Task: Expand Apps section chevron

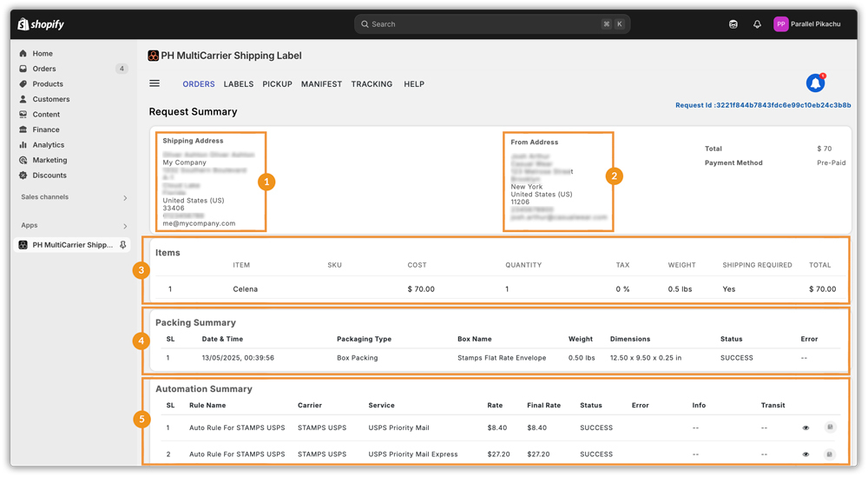Action: tap(125, 226)
